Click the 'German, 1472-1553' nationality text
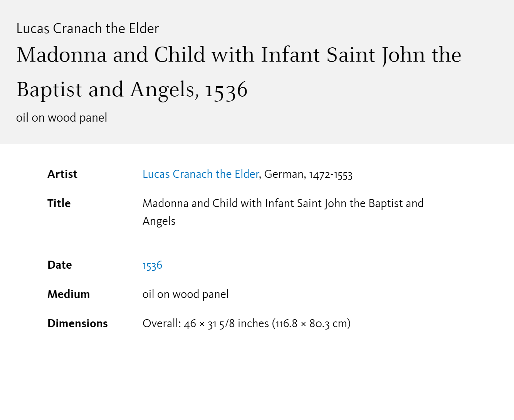Viewport: 514px width, 420px height. pos(308,174)
